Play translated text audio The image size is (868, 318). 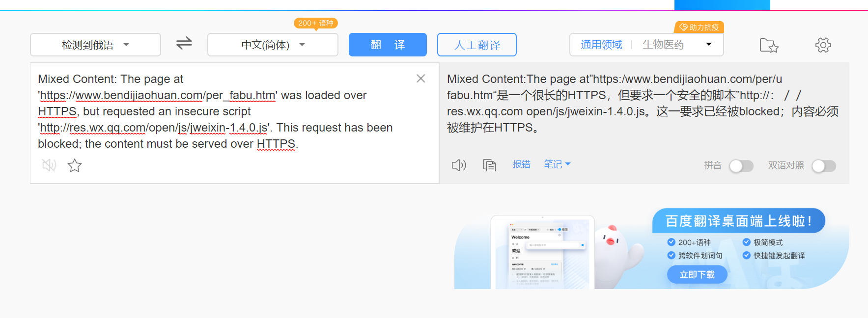[x=459, y=165]
